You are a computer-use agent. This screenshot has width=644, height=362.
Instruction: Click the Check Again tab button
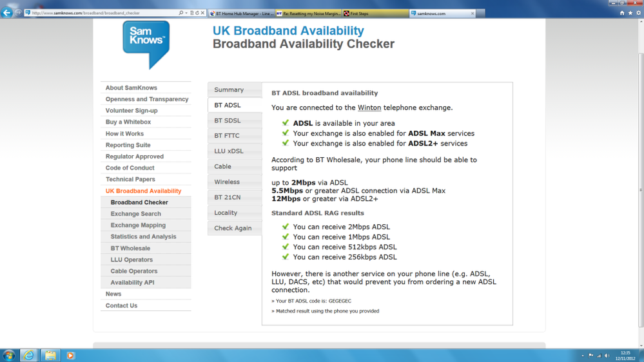tap(235, 228)
